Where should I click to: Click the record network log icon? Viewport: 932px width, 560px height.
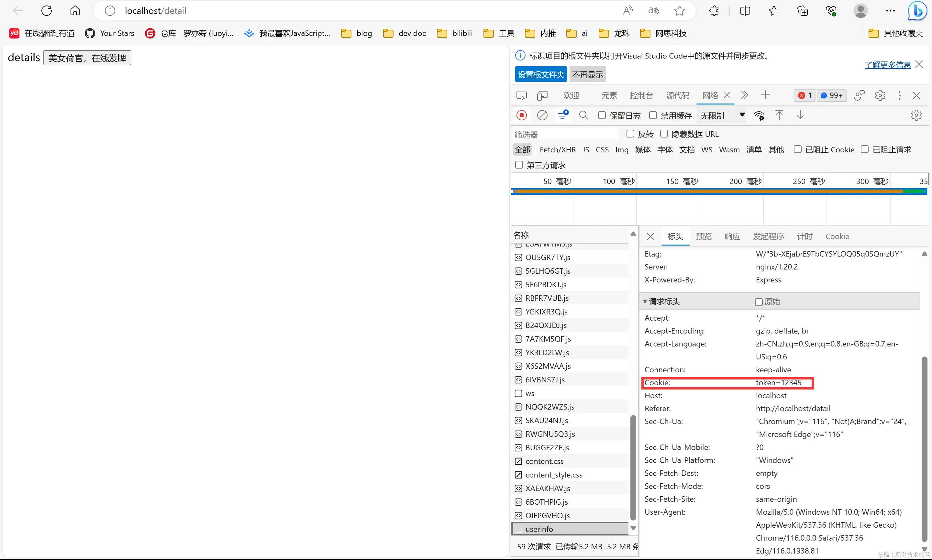[x=521, y=115]
